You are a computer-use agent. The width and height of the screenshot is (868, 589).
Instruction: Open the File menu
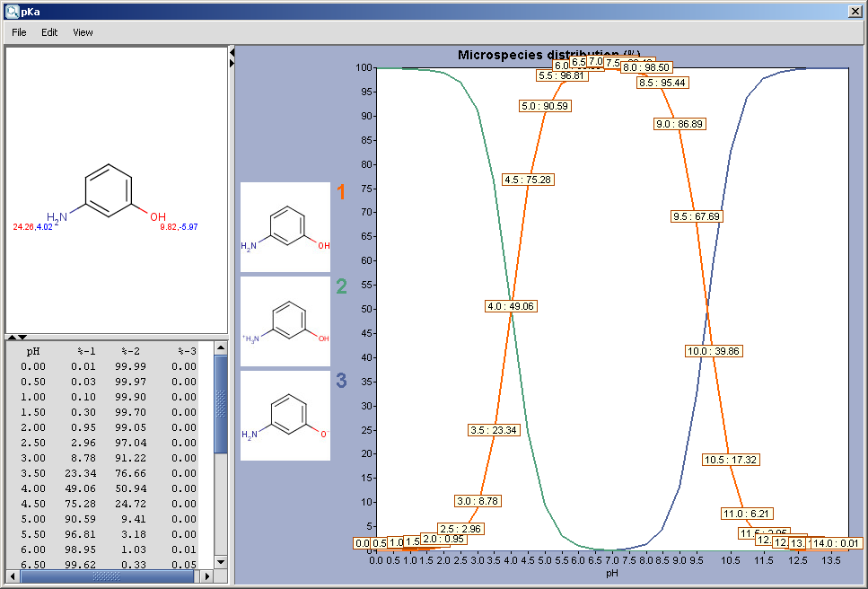[x=19, y=32]
